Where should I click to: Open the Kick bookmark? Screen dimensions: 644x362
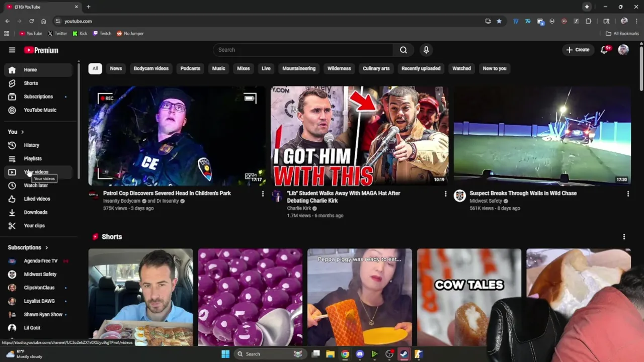pos(80,34)
